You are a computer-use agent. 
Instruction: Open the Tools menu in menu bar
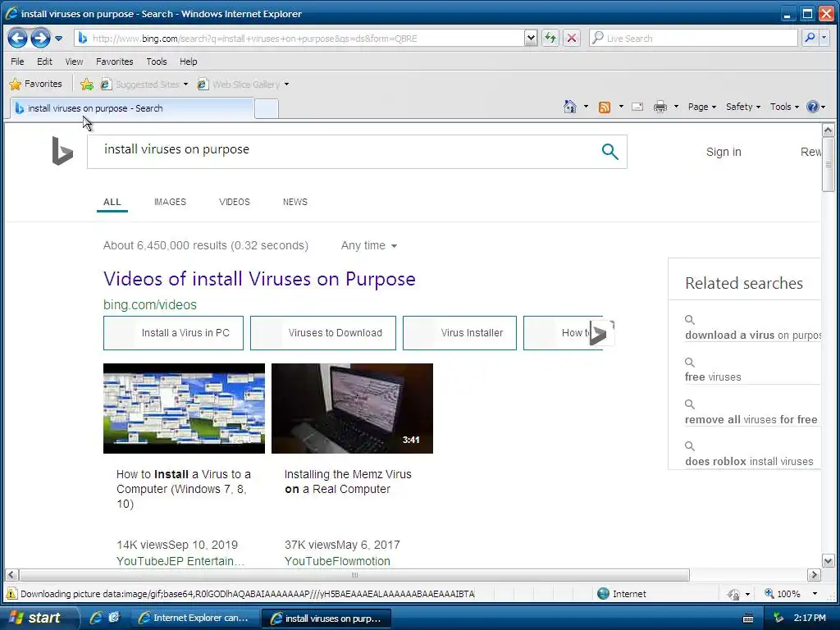pyautogui.click(x=157, y=62)
